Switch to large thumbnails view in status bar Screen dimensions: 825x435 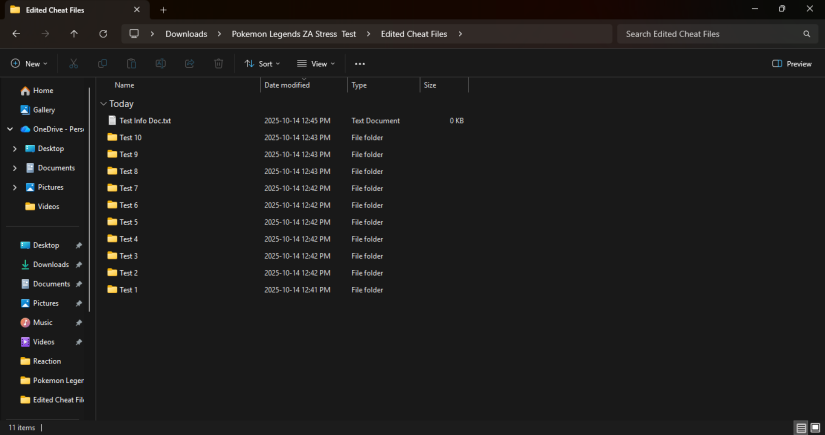pos(815,428)
